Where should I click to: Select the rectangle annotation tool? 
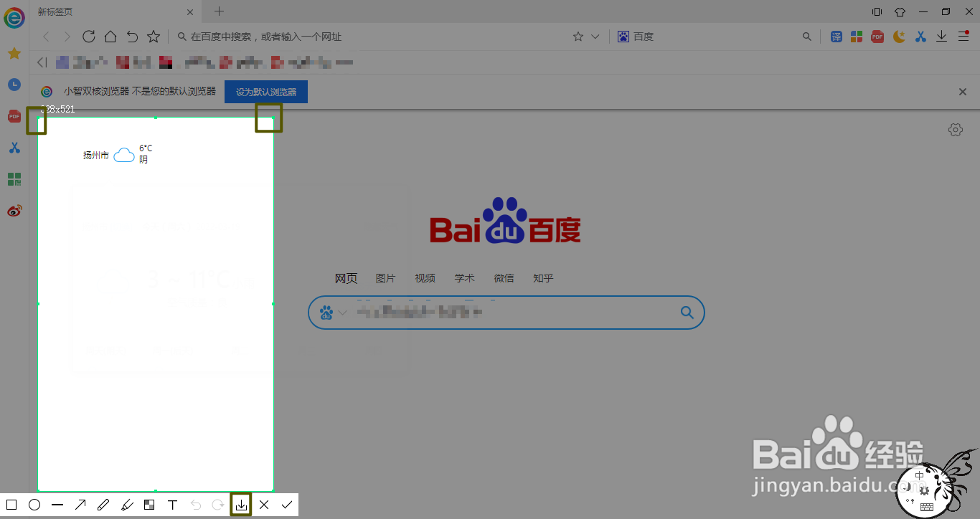coord(11,505)
